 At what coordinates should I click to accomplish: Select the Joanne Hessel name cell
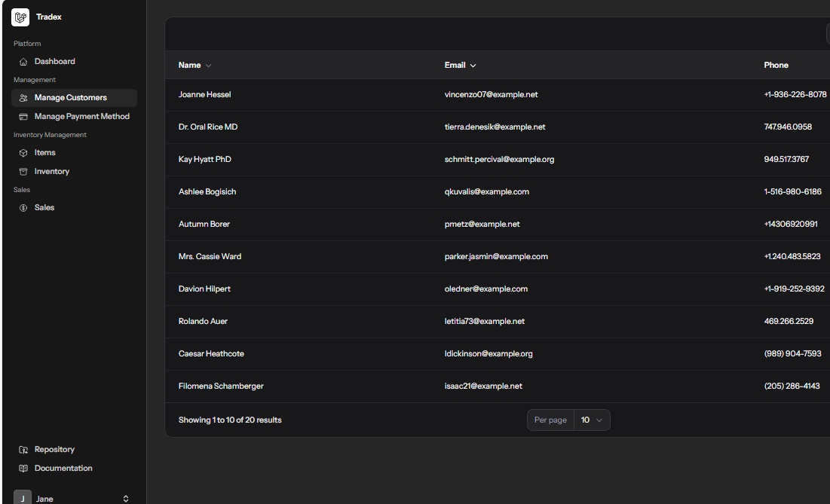(x=204, y=95)
